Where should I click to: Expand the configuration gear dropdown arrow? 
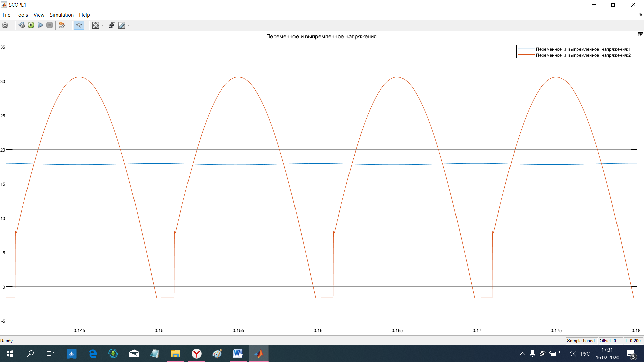[12, 25]
